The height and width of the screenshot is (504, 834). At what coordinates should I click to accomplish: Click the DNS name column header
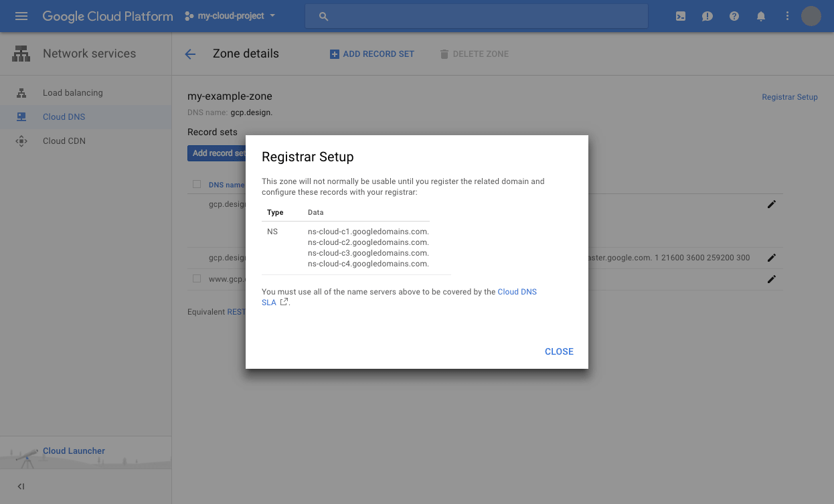[226, 185]
